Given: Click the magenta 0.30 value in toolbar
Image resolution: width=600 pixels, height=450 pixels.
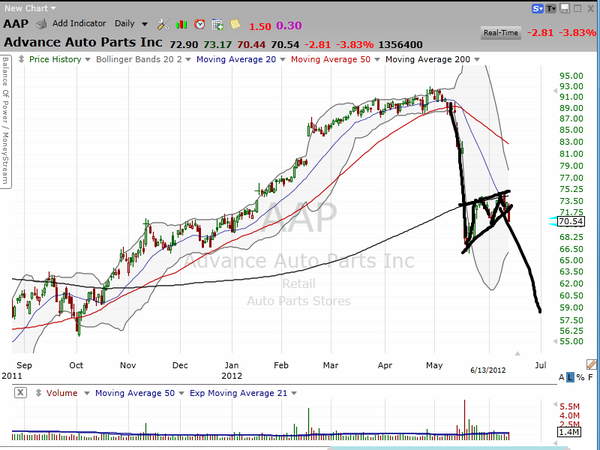Looking at the screenshot, I should pyautogui.click(x=289, y=26).
